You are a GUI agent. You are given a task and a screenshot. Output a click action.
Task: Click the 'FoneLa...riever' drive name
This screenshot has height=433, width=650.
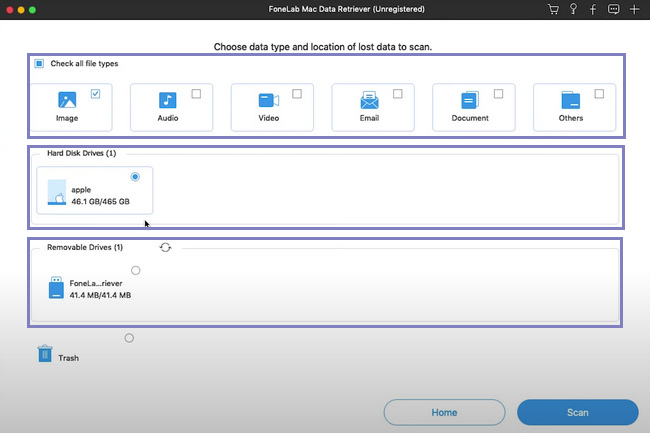pyautogui.click(x=96, y=283)
